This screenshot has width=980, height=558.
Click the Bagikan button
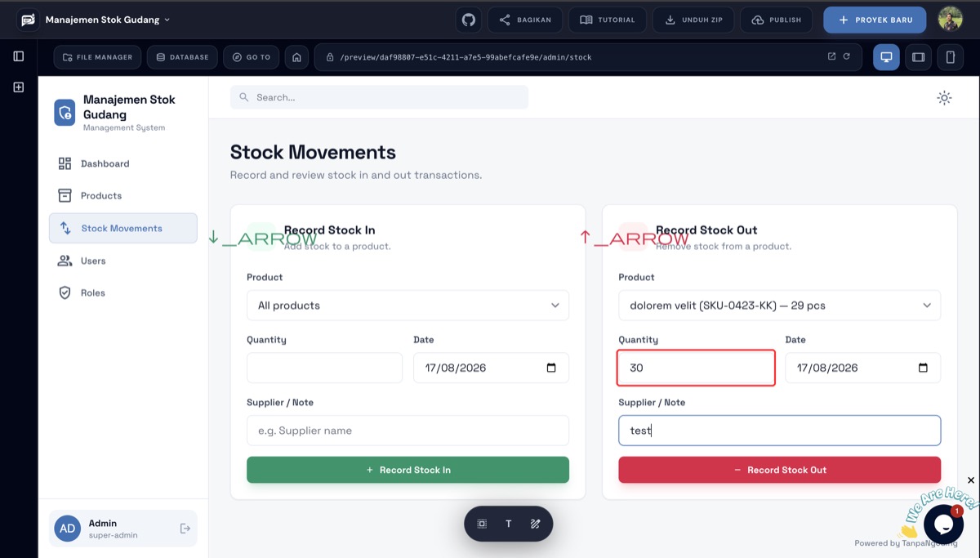[x=524, y=20]
